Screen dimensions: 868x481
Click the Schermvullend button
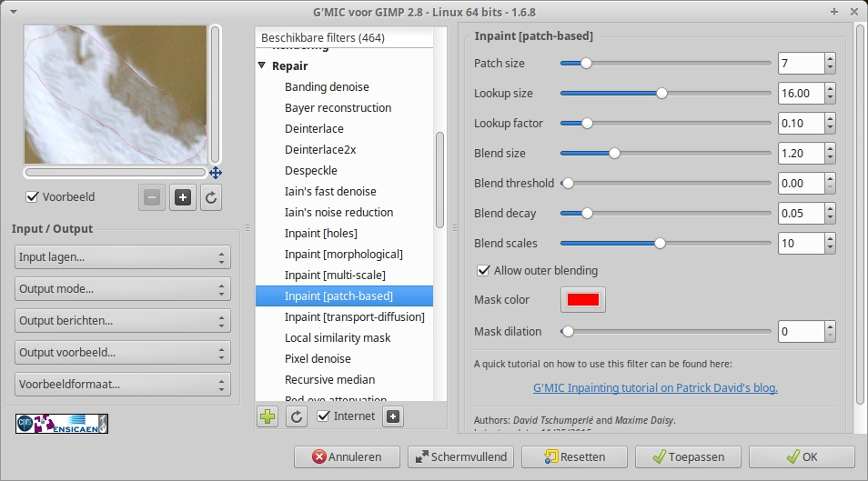click(x=460, y=456)
